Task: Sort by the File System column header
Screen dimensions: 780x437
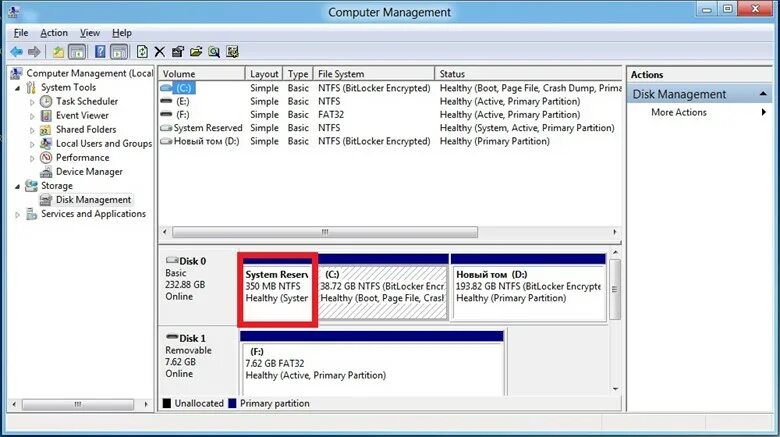Action: click(x=374, y=74)
